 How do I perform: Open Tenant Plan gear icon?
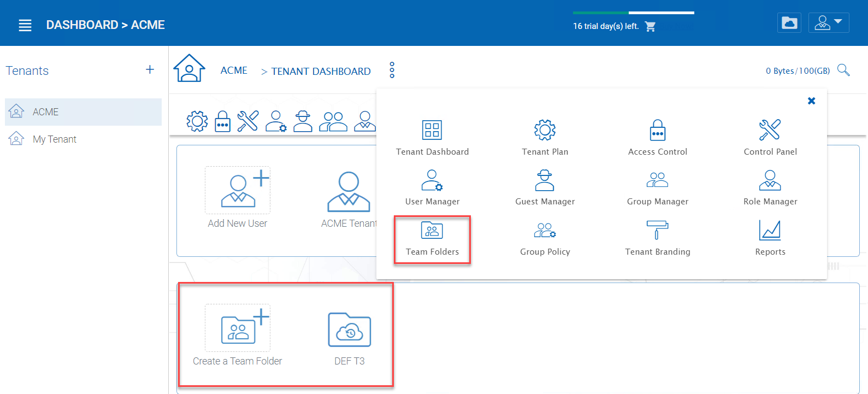tap(545, 130)
